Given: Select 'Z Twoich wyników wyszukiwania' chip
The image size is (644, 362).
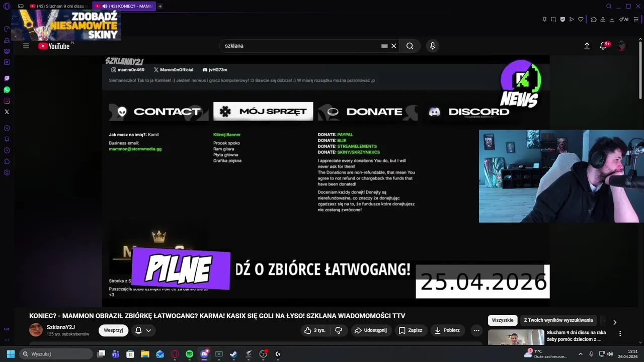Looking at the screenshot, I should 558,320.
